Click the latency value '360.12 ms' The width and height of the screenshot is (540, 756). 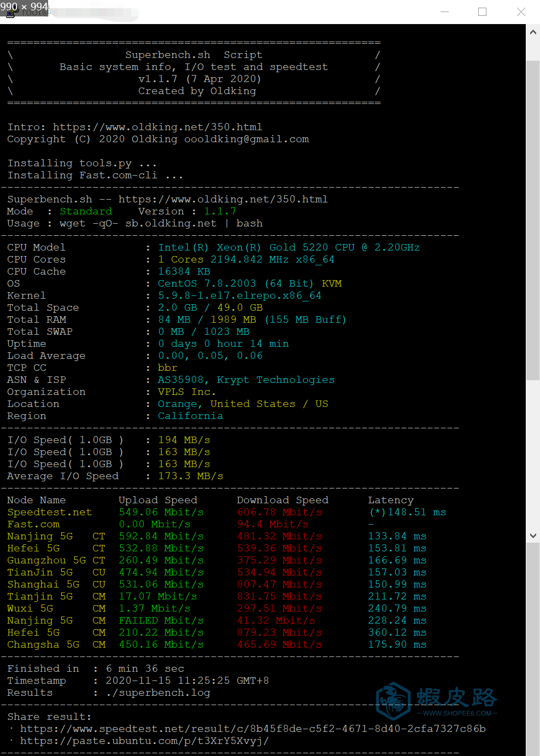397,632
